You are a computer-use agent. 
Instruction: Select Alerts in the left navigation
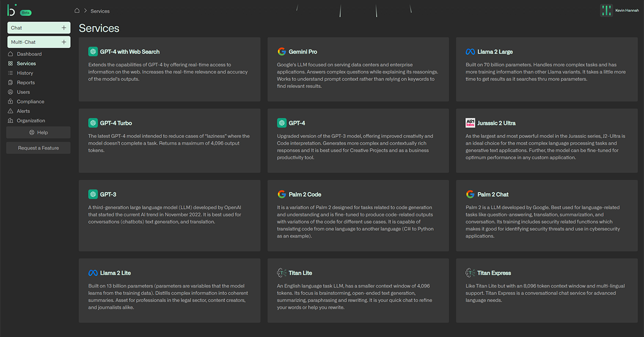24,111
